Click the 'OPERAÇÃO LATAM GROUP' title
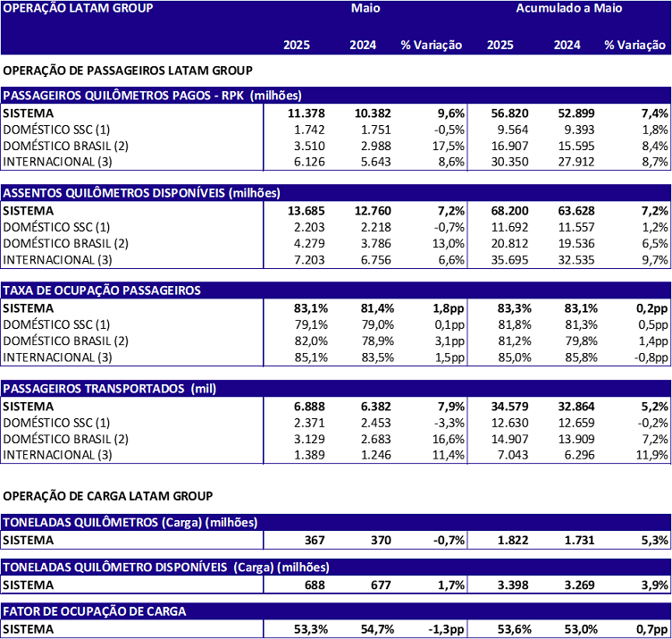This screenshot has width=672, height=639. (x=78, y=8)
